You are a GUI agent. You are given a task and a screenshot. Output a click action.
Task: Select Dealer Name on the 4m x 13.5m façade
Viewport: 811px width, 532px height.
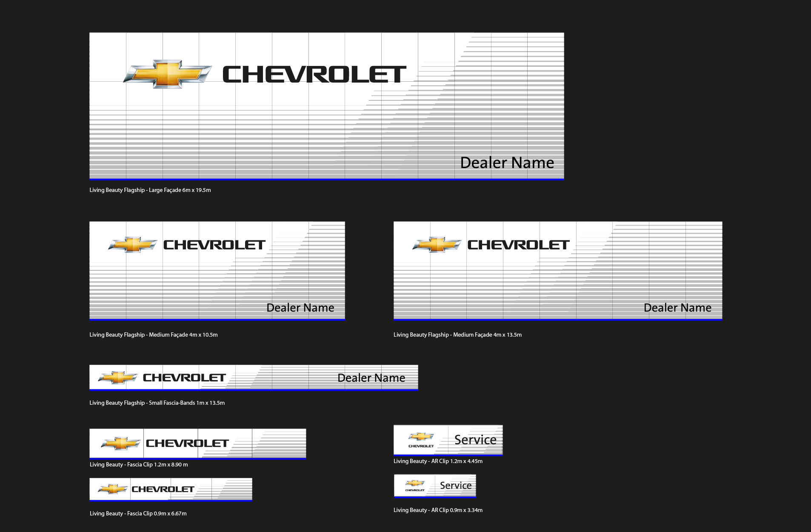[677, 308]
